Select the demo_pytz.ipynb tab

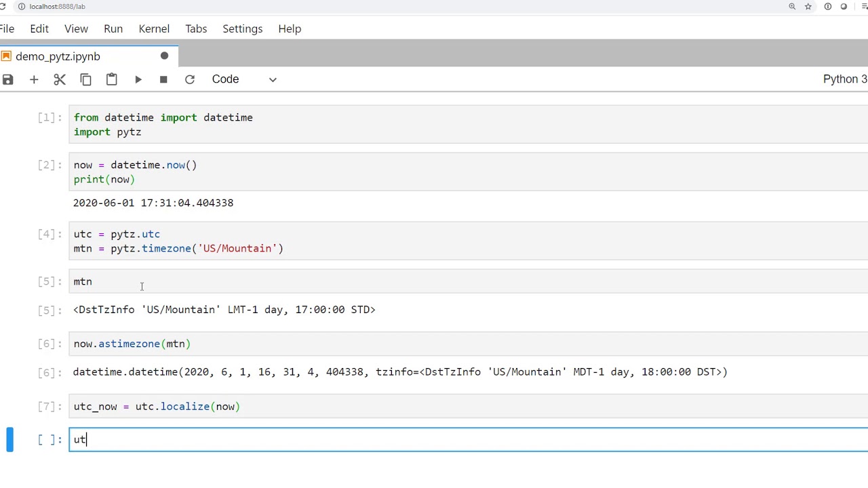(x=58, y=56)
